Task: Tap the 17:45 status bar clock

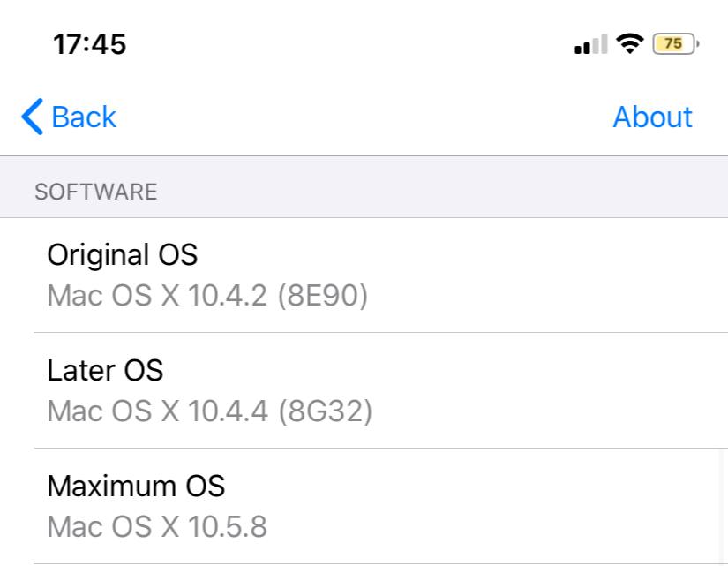Action: pyautogui.click(x=89, y=44)
